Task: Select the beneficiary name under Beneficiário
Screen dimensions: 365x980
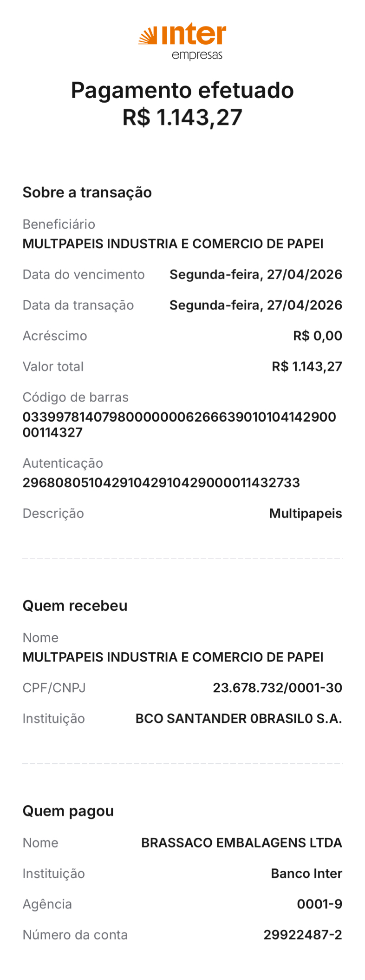Action: [x=173, y=244]
